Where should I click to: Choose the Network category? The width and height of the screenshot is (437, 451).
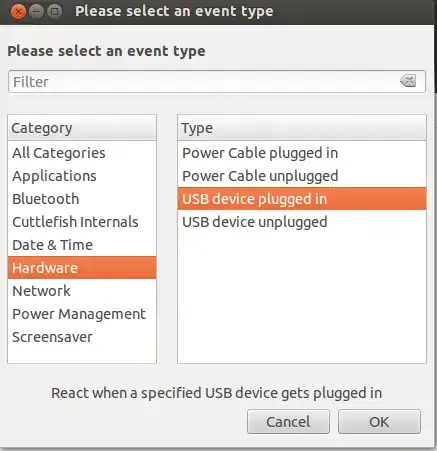click(82, 291)
